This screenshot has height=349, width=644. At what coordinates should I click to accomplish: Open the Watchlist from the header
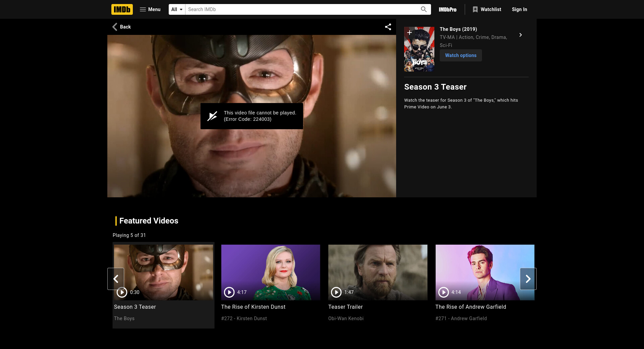[x=487, y=9]
